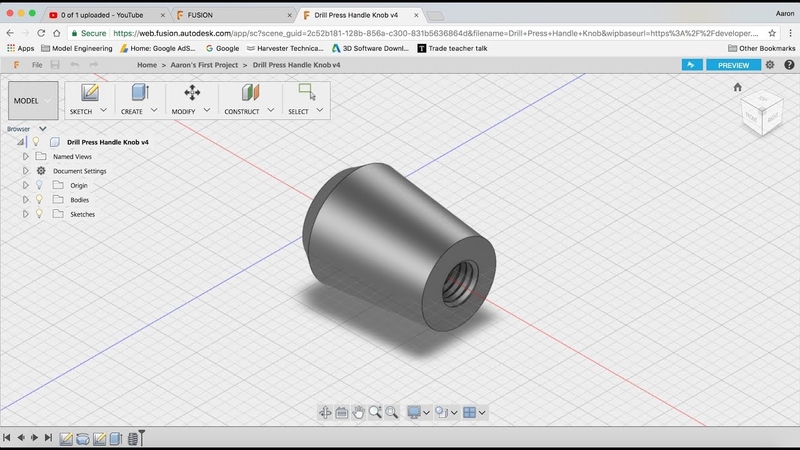Click the Object Visibility icon
The width and height of the screenshot is (800, 450).
pos(441,412)
